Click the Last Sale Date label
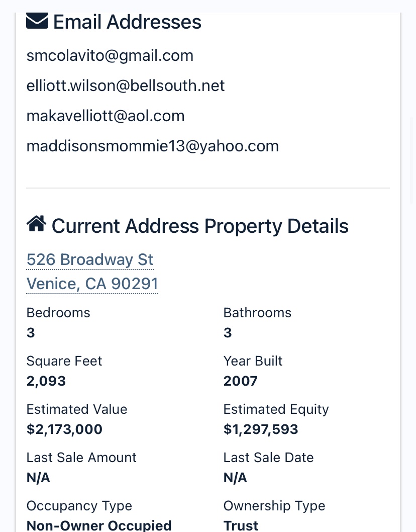This screenshot has height=532, width=416. point(268,458)
